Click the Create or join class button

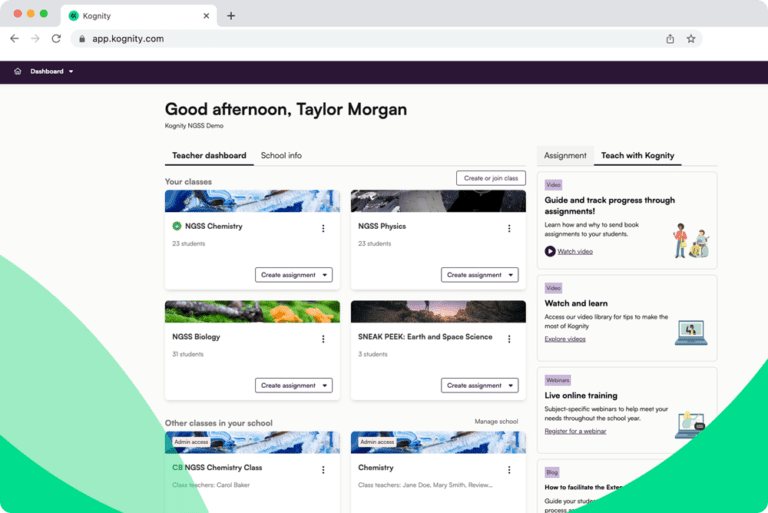point(490,178)
